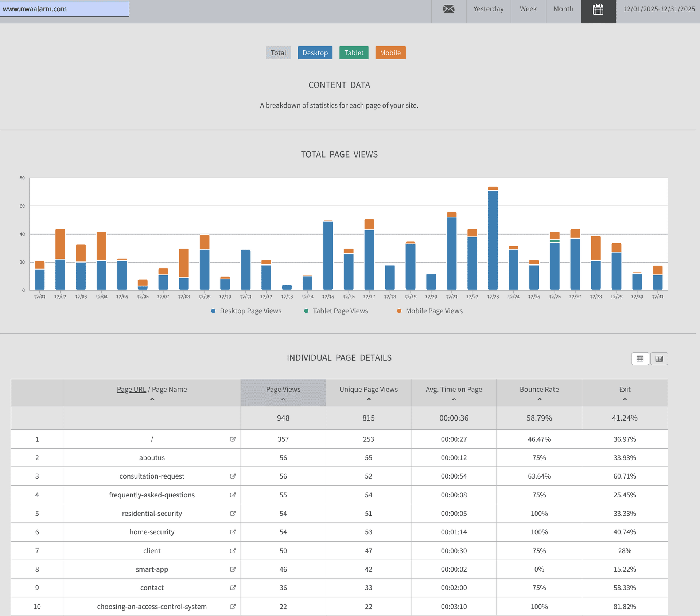The width and height of the screenshot is (700, 616).
Task: Toggle the Tablet device filter
Action: point(354,53)
